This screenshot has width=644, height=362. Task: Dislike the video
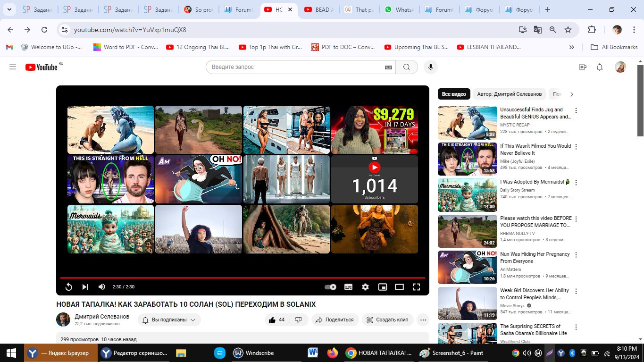(299, 320)
